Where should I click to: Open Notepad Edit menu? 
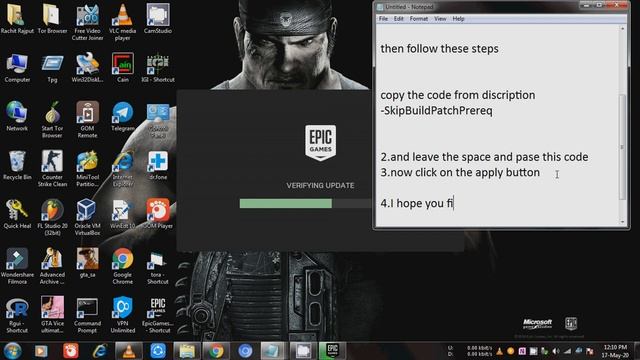398,19
